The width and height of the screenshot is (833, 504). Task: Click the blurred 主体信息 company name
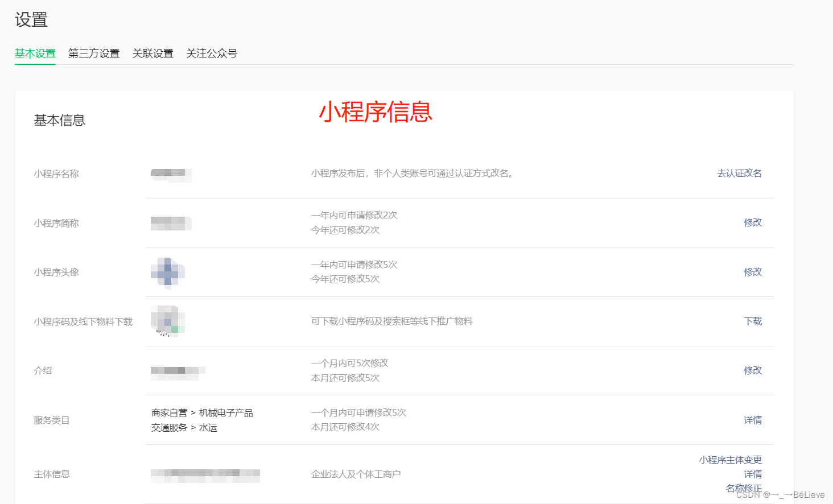(x=205, y=476)
